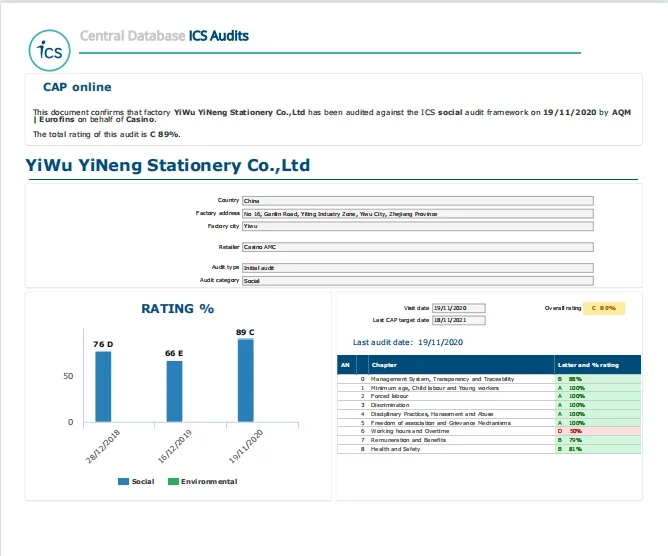Click the green Environmental legend swatch
668x556 pixels.
173,481
